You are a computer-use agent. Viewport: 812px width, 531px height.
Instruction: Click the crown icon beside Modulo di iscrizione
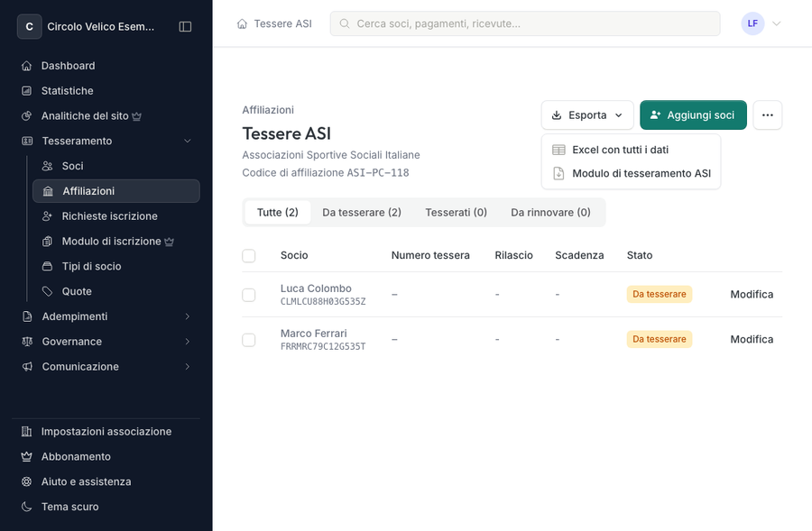click(170, 242)
